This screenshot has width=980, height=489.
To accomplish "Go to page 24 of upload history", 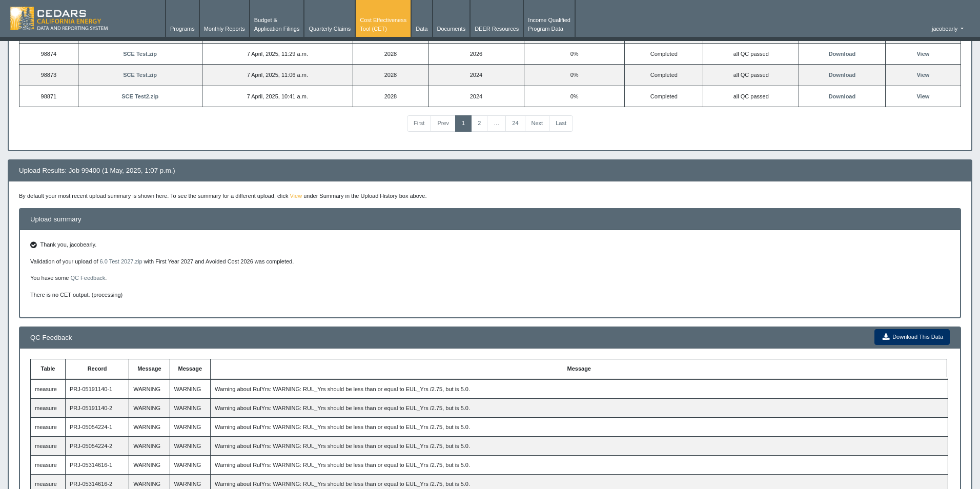I will tap(515, 123).
